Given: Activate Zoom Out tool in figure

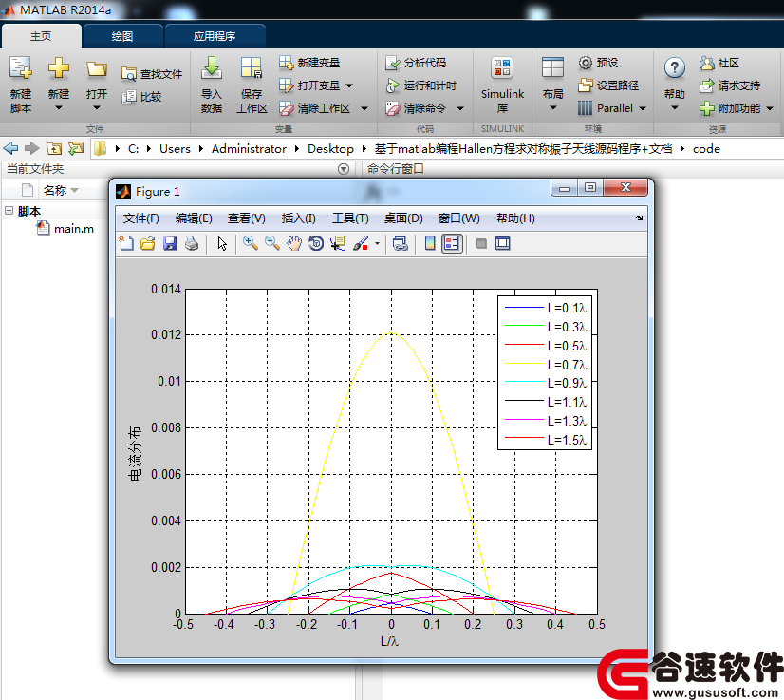Looking at the screenshot, I should pos(272,244).
